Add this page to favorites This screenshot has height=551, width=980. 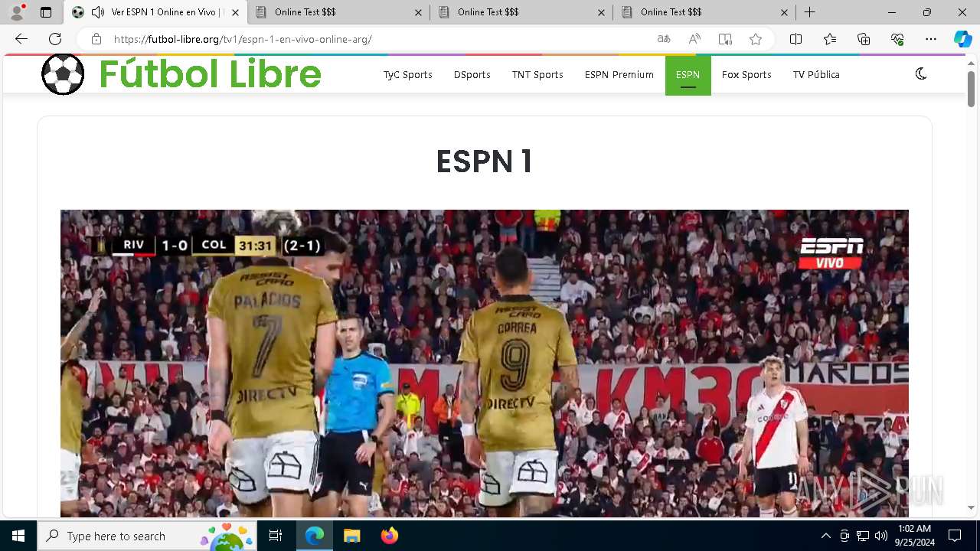pos(756,39)
